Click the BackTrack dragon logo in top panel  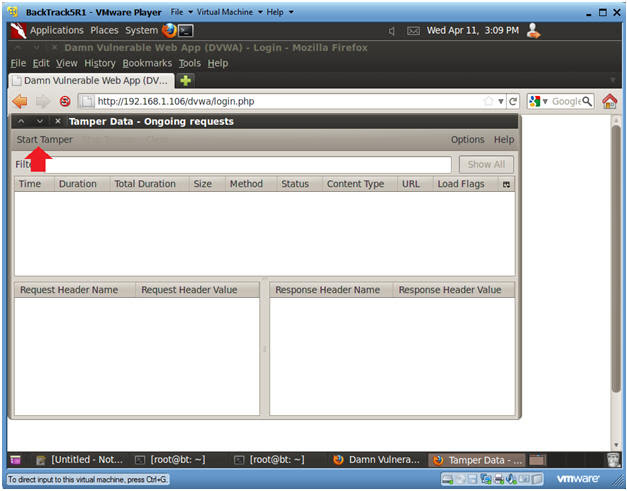pyautogui.click(x=18, y=30)
